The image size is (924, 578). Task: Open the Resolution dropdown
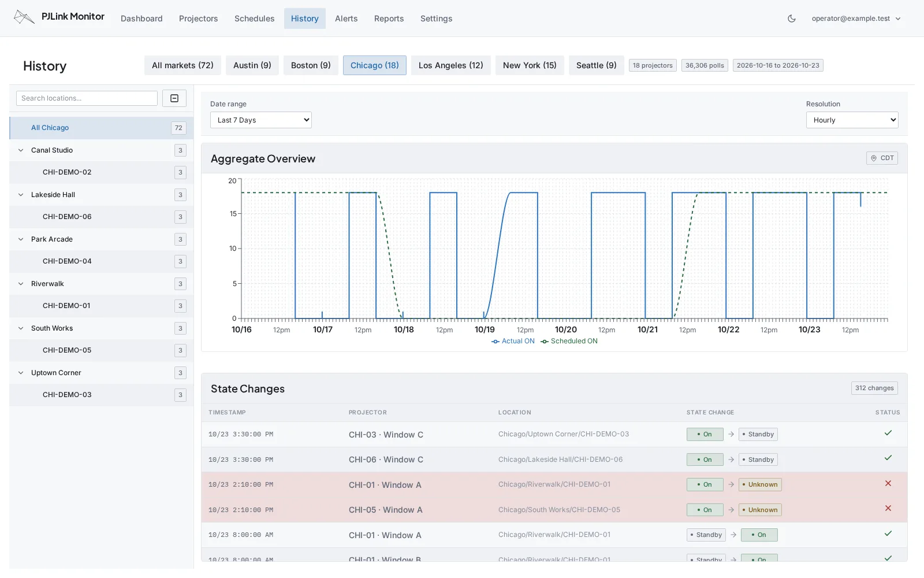852,120
